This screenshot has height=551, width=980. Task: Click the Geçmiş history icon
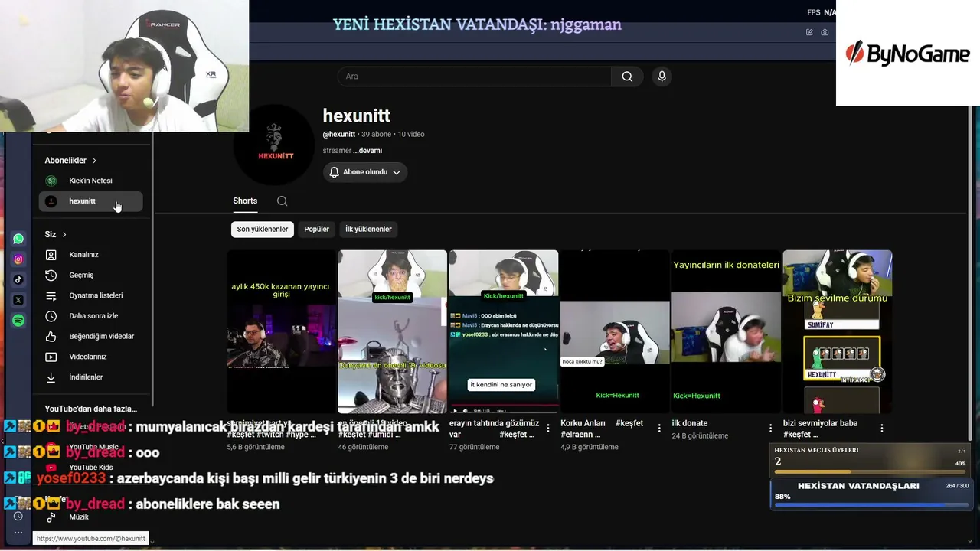pyautogui.click(x=51, y=275)
